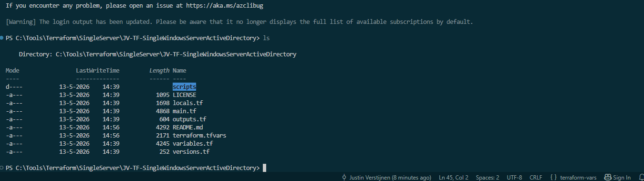Click the curly braces language icon
Image resolution: width=644 pixels, height=181 pixels.
click(553, 177)
